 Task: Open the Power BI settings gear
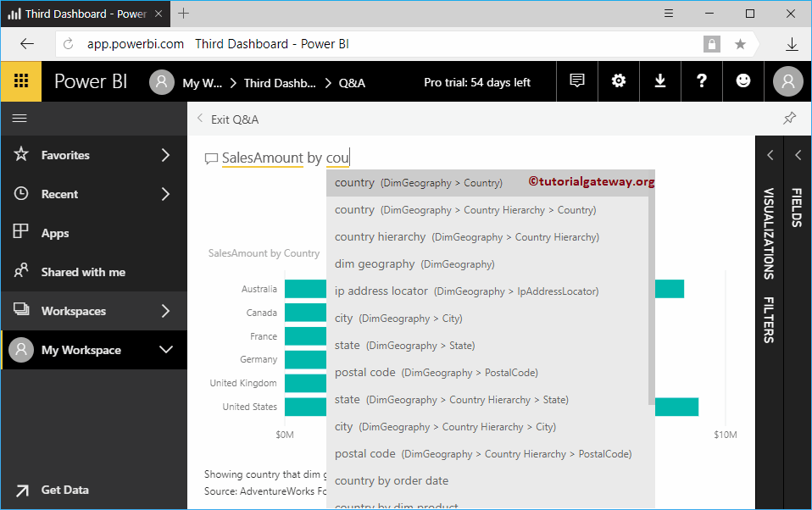(618, 80)
